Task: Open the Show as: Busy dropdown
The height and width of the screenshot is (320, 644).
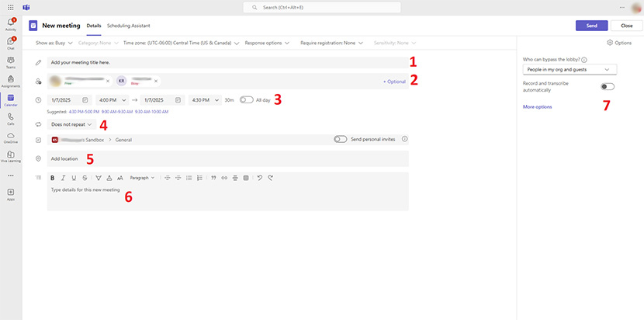Action: pyautogui.click(x=53, y=43)
